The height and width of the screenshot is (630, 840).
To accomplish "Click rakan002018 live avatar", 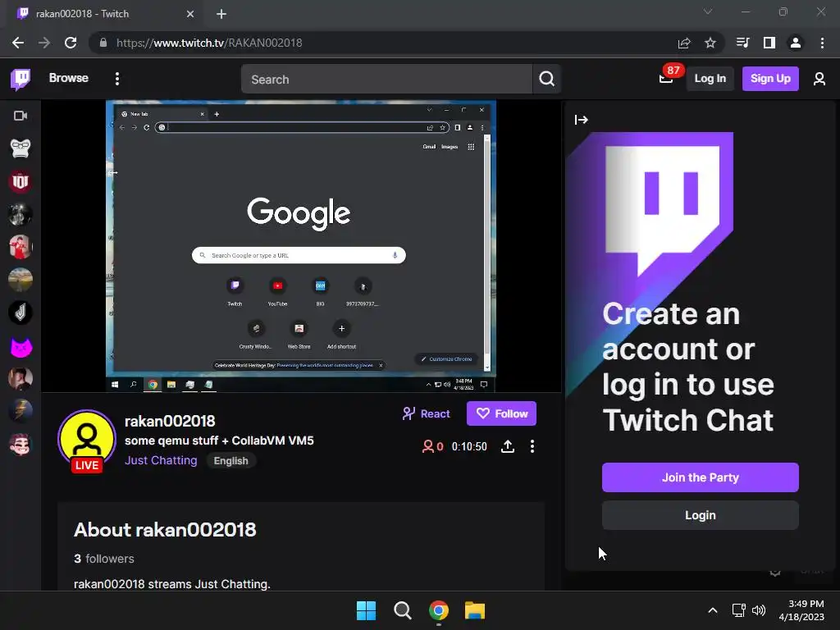I will click(x=87, y=440).
